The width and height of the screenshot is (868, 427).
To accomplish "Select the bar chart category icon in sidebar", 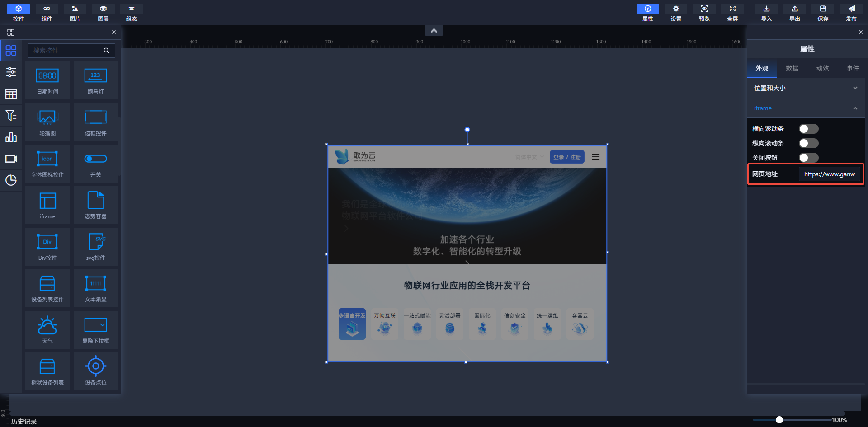I will click(11, 137).
